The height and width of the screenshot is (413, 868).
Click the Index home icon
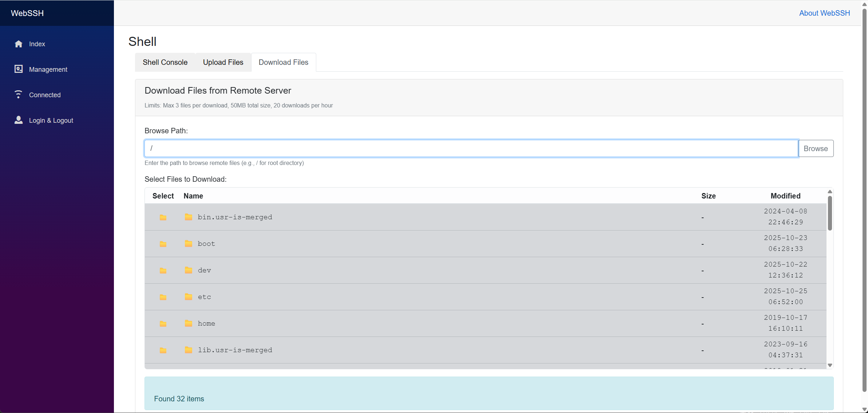pyautogui.click(x=19, y=44)
